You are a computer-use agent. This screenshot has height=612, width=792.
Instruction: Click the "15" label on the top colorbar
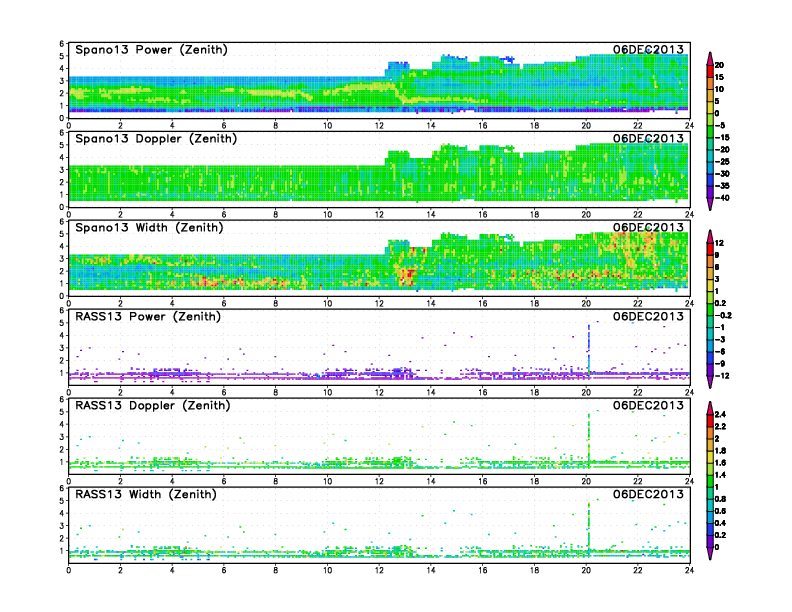tap(719, 77)
